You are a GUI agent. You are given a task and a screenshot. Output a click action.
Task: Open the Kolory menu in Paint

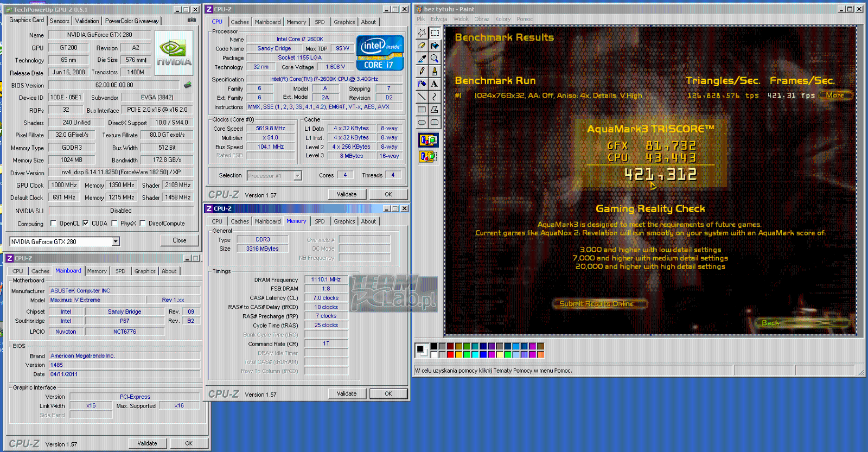click(x=503, y=19)
